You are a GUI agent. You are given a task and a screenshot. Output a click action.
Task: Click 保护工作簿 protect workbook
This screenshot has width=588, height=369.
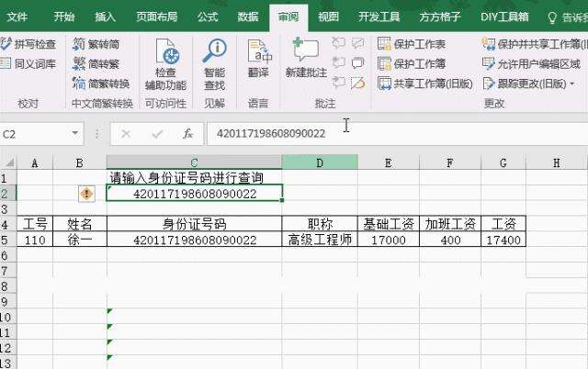point(412,63)
